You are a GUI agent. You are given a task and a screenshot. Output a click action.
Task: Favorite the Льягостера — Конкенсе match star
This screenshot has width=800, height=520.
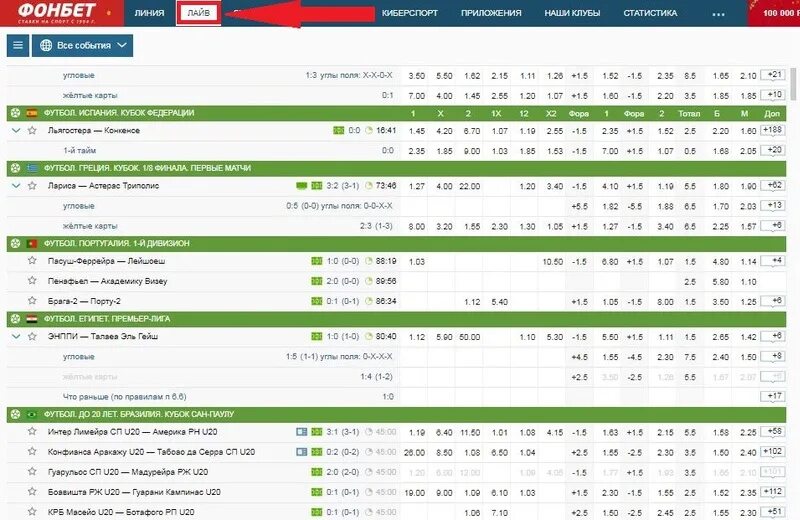pyautogui.click(x=32, y=131)
